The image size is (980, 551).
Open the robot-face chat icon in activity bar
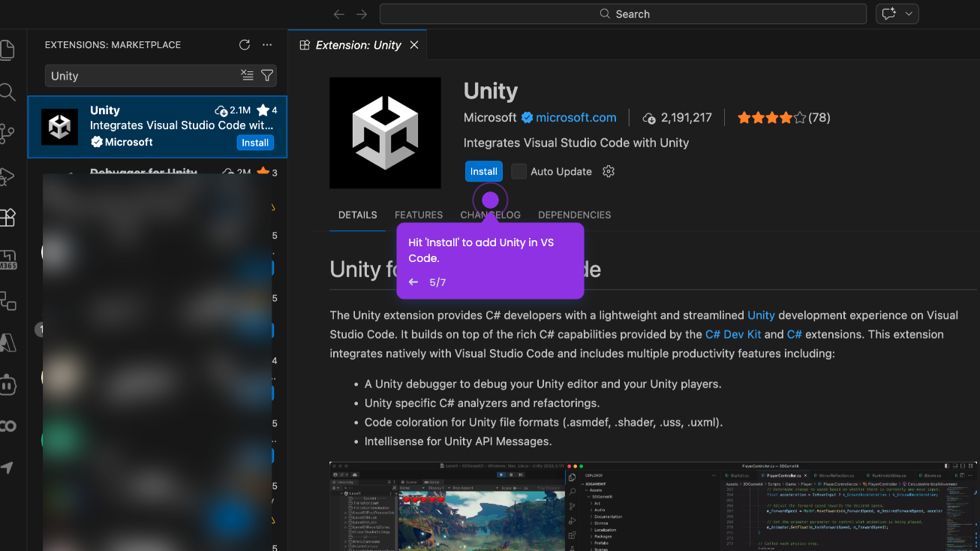[7, 385]
